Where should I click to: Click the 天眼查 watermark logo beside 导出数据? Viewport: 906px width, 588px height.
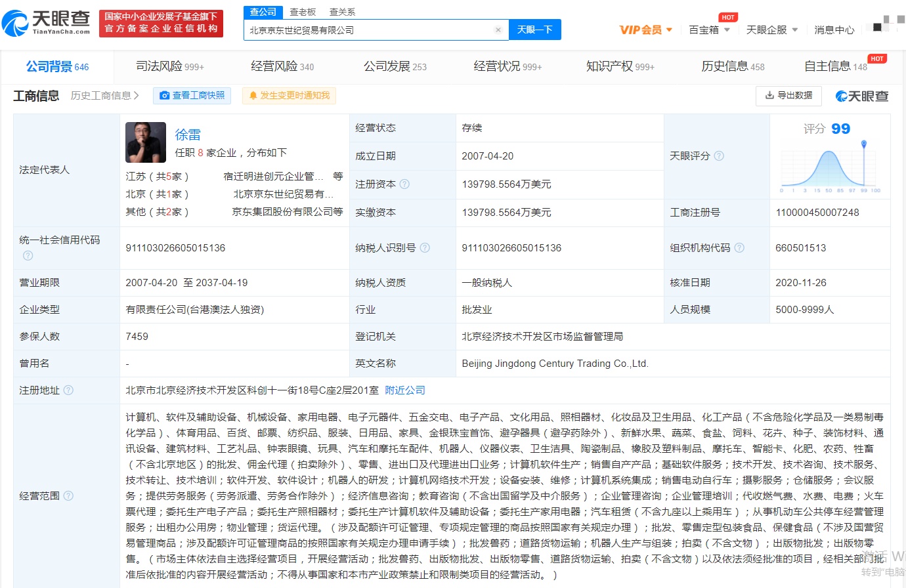tap(862, 96)
